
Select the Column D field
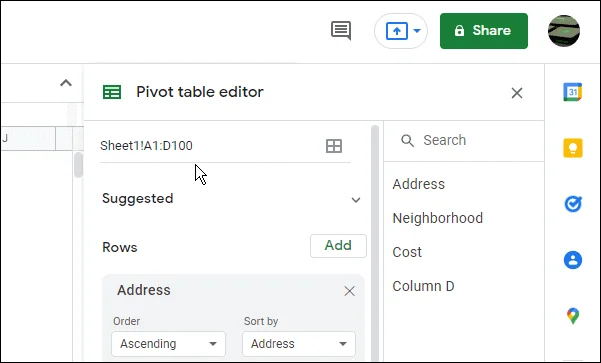pos(424,286)
